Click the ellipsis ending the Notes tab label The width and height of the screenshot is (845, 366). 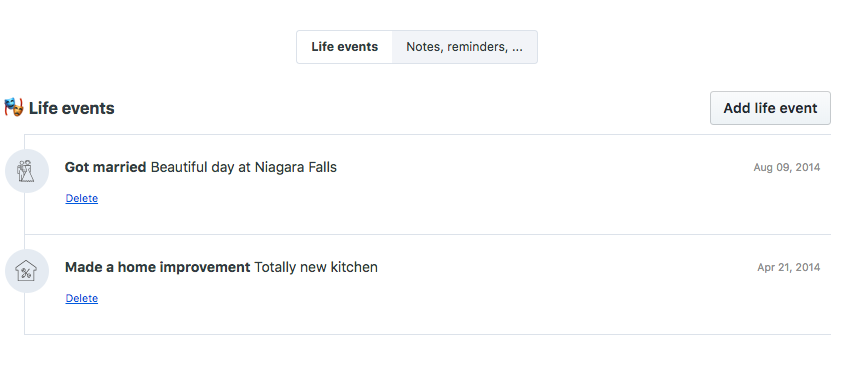point(517,49)
